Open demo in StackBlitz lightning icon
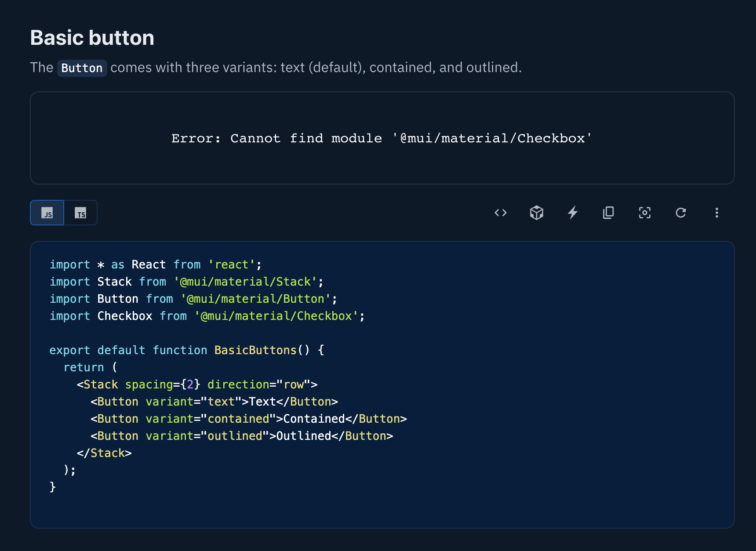This screenshot has height=551, width=756. click(573, 213)
